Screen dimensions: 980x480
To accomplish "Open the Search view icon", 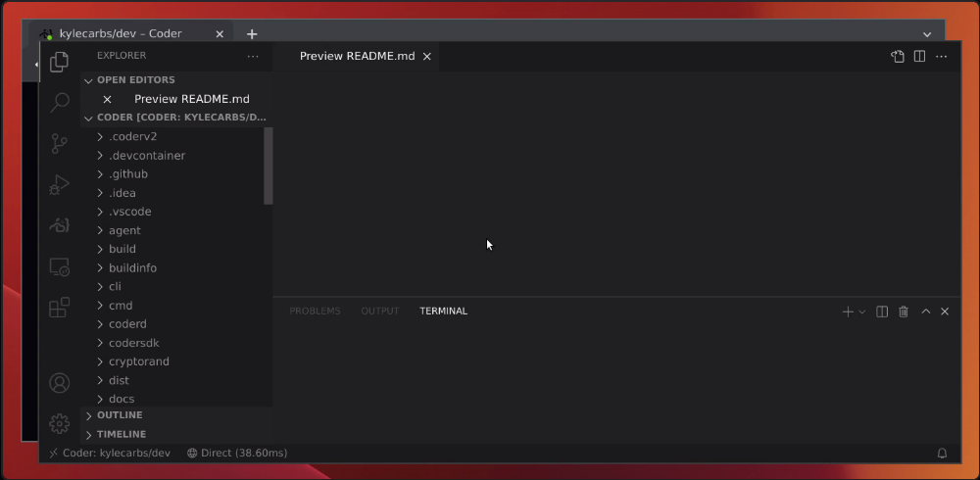I will click(x=60, y=102).
